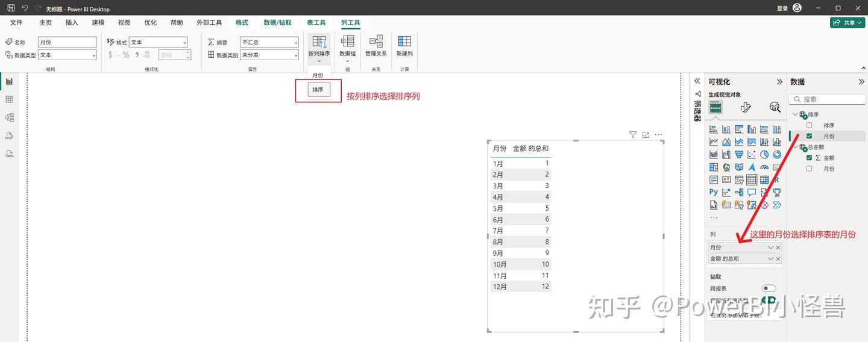Open dropdown chevron on 金额 的总和 field

click(x=770, y=258)
